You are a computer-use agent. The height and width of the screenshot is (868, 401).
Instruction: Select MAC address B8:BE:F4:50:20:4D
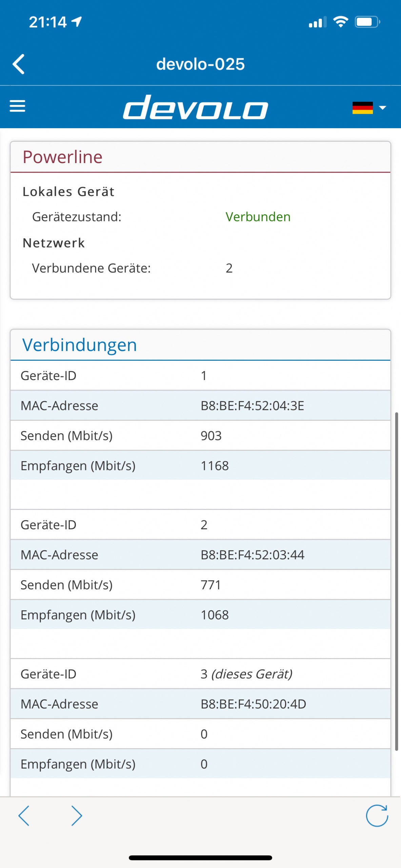coord(254,704)
